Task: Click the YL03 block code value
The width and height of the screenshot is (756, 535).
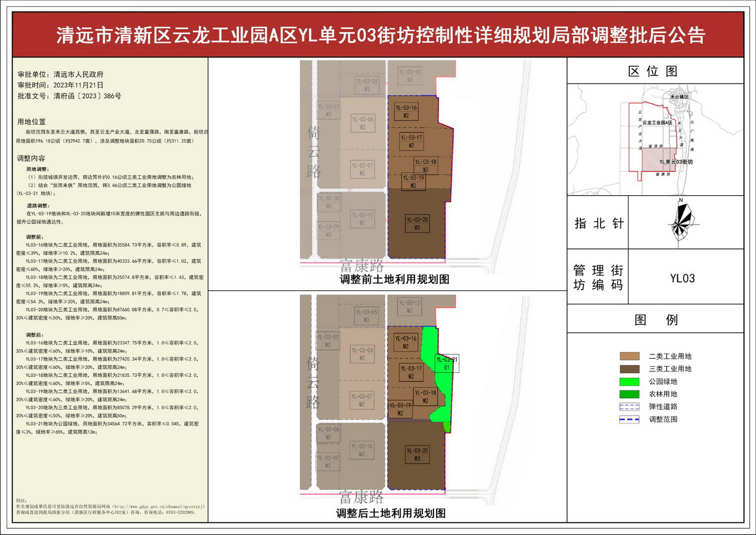Action: click(682, 278)
